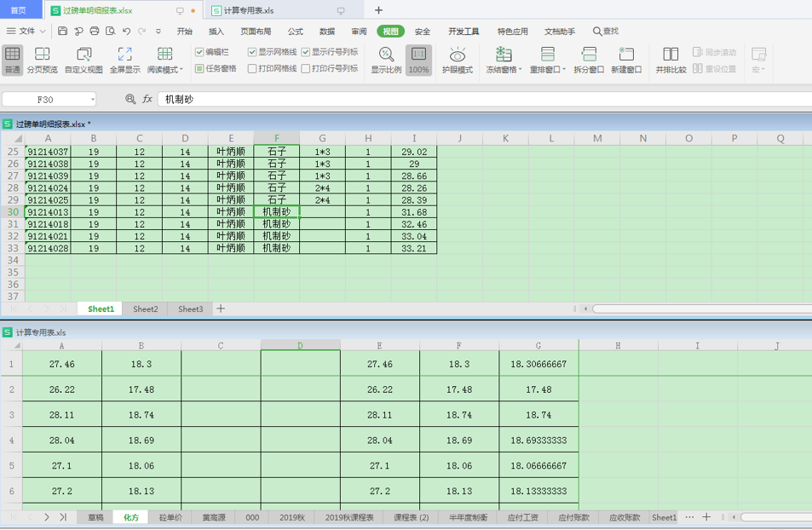Open the 数据 data tab
Screen dimensions: 812x530
[327, 32]
